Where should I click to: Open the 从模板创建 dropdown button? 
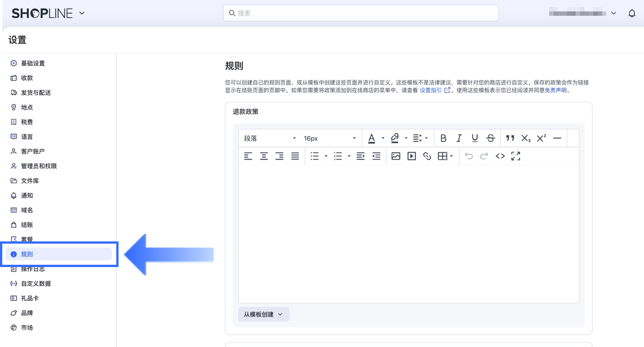[263, 314]
